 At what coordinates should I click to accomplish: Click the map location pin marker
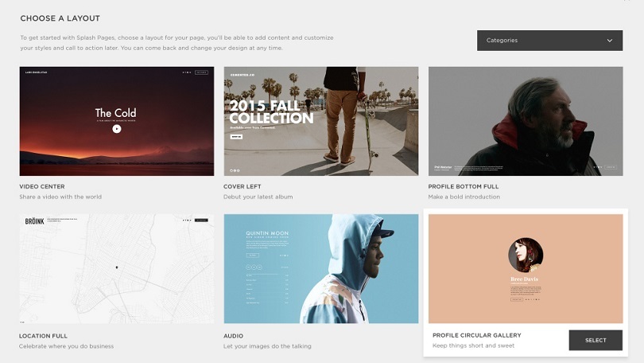pos(116,267)
